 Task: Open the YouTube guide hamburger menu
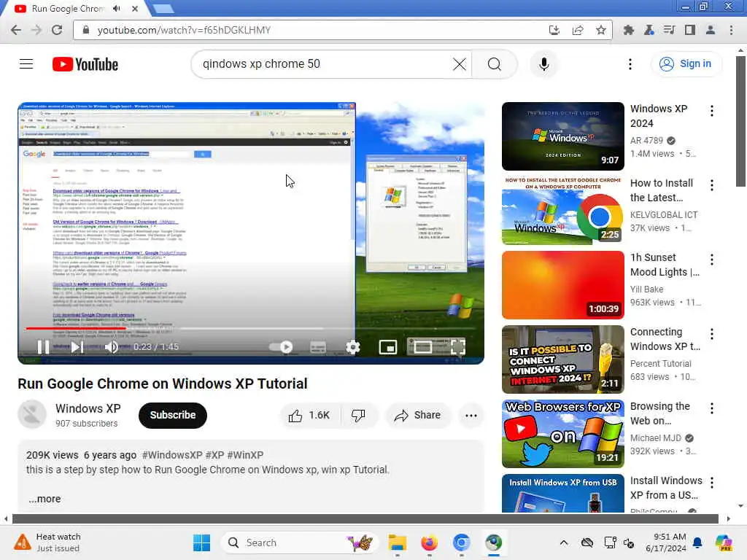click(x=26, y=64)
